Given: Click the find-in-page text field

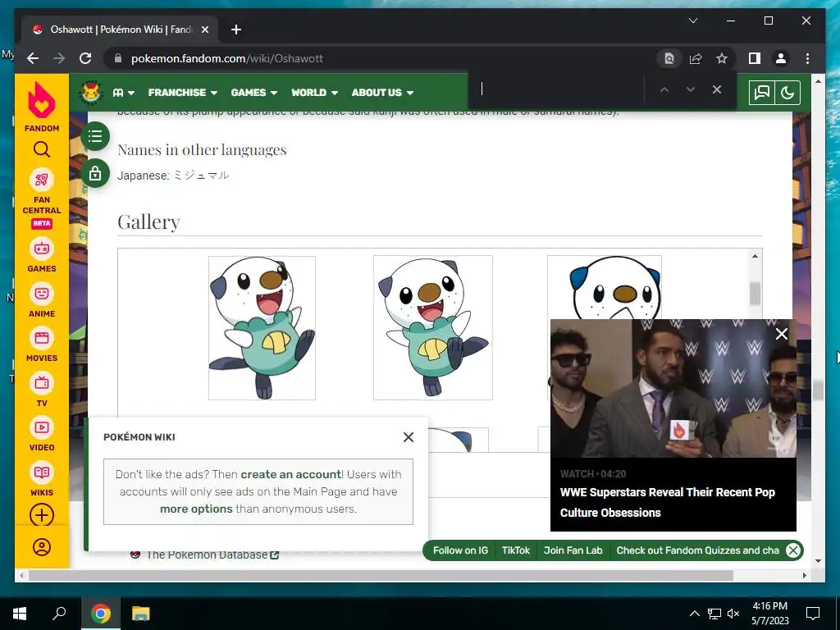Looking at the screenshot, I should point(557,89).
